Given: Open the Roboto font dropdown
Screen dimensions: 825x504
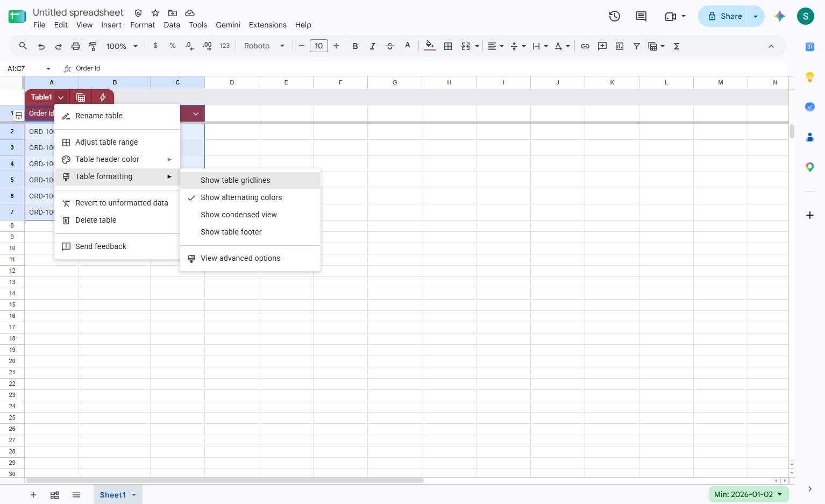Looking at the screenshot, I should coord(264,46).
